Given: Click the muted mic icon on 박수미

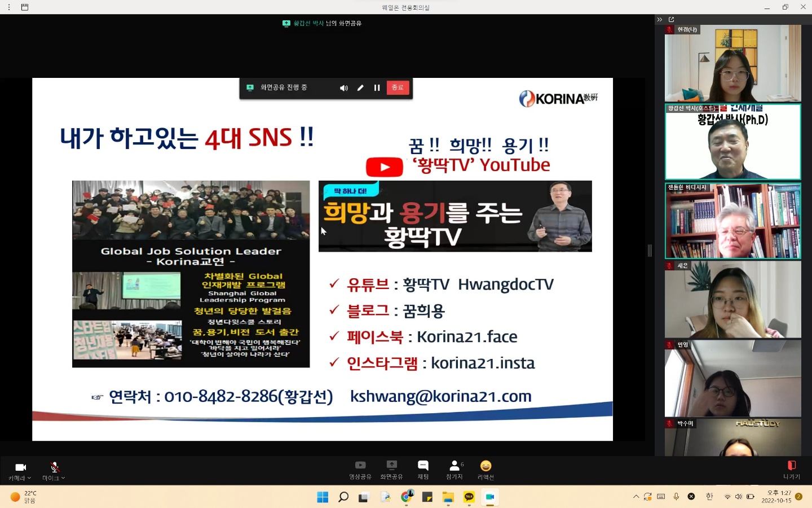Looking at the screenshot, I should 670,423.
